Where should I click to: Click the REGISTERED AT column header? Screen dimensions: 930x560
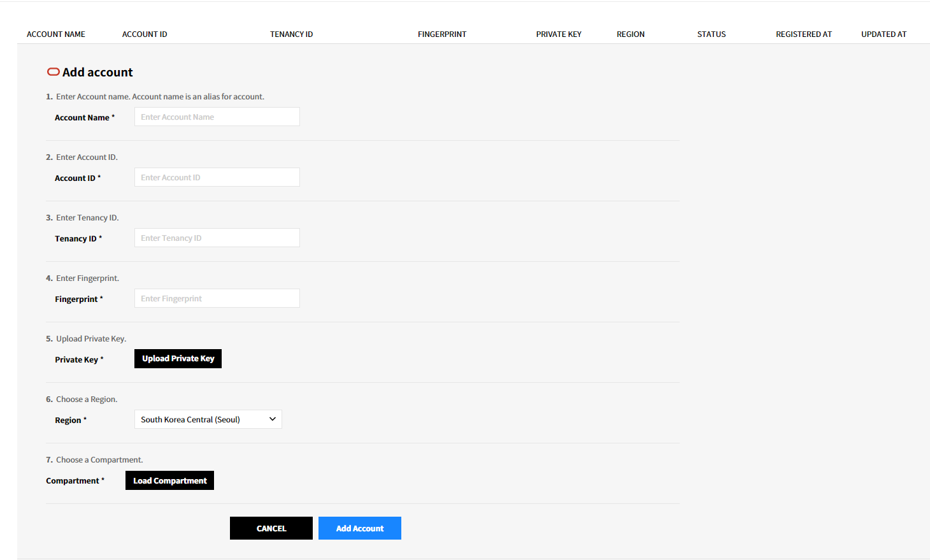804,34
